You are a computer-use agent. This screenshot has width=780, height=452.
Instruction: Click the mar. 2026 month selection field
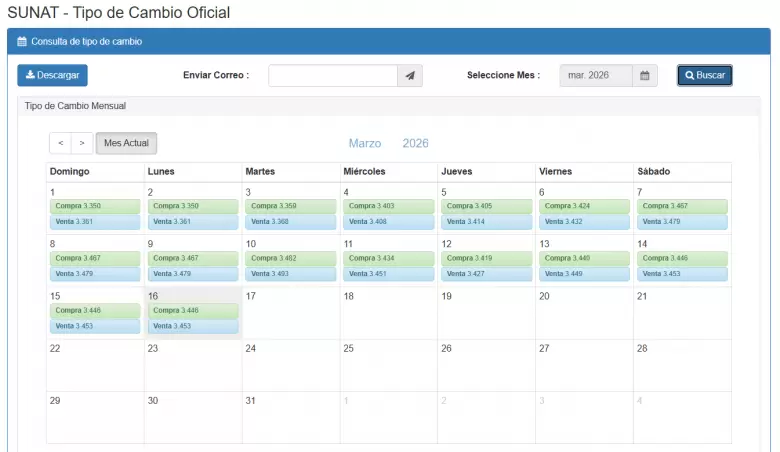[x=596, y=76]
